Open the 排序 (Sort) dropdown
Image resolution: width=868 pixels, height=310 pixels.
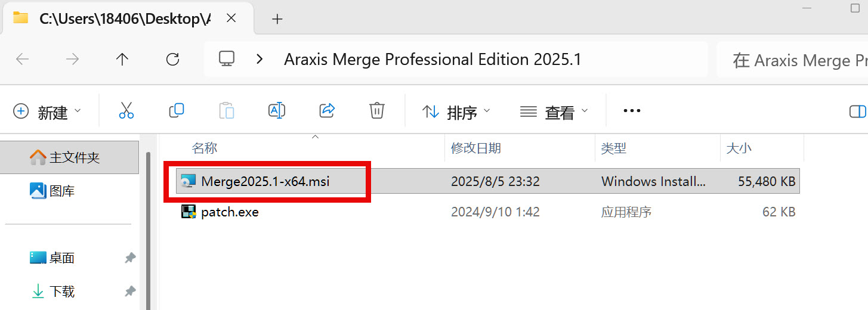point(456,111)
